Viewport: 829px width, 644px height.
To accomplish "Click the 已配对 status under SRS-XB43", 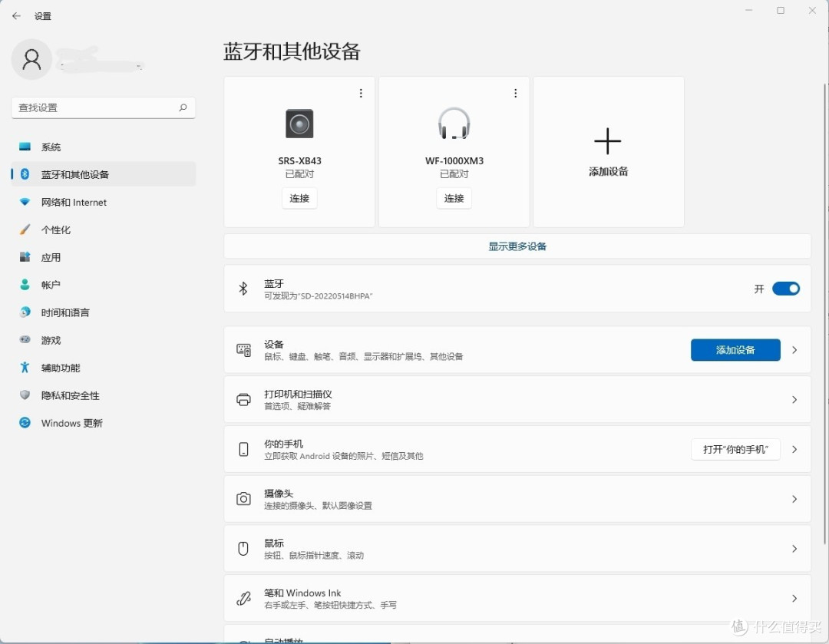I will pos(299,174).
